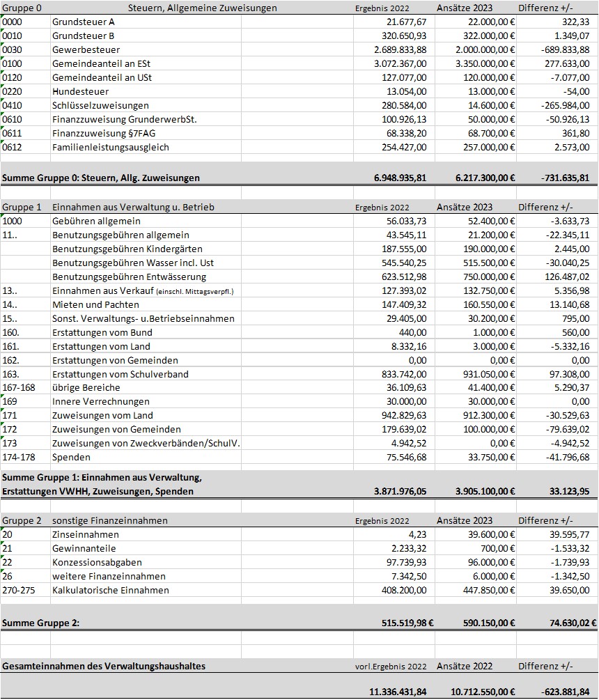Screen dimensions: 599x700
Task: Click the Innere Verrechnungen code 169 cell
Action: pyautogui.click(x=26, y=401)
